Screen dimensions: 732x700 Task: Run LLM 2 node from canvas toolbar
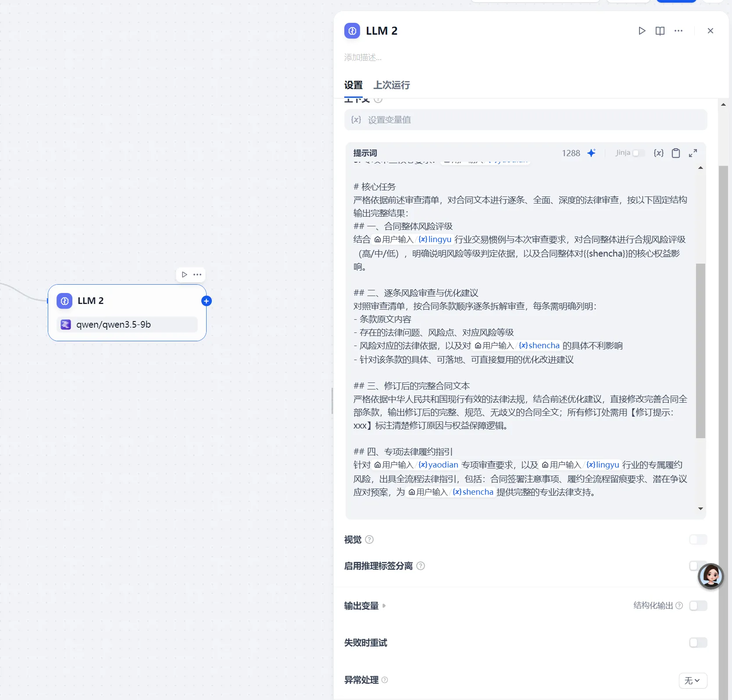(x=185, y=275)
